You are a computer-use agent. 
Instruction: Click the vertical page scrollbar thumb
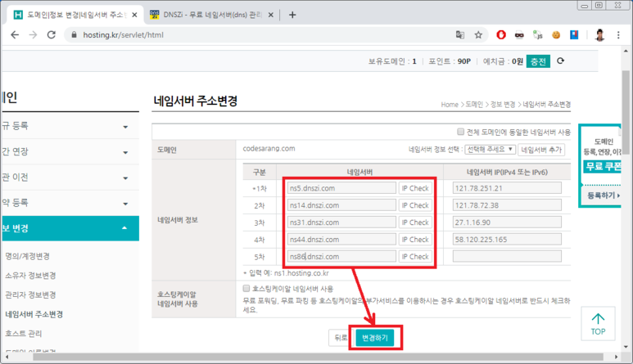point(626,112)
